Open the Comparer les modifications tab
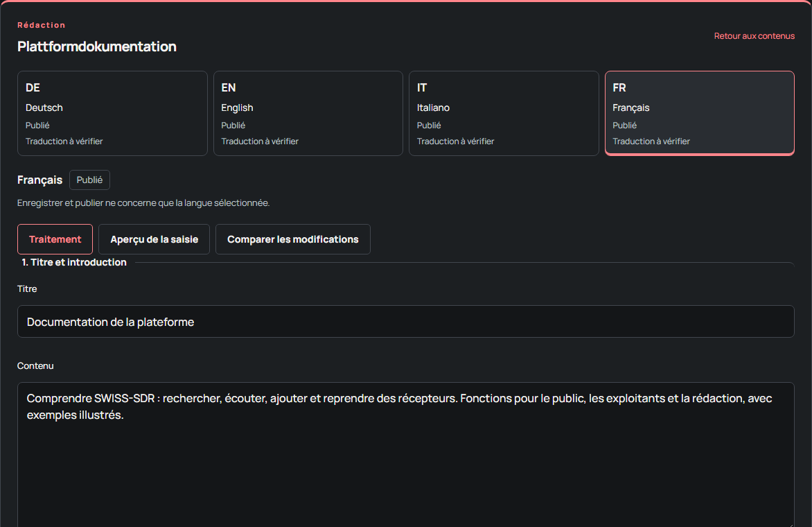The height and width of the screenshot is (527, 812). pyautogui.click(x=292, y=239)
